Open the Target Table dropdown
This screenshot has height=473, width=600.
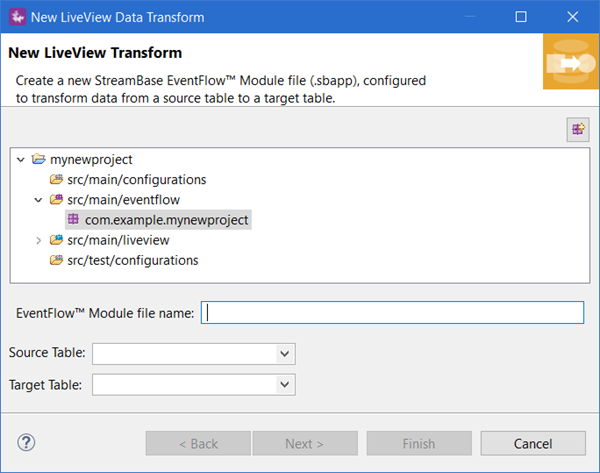285,384
